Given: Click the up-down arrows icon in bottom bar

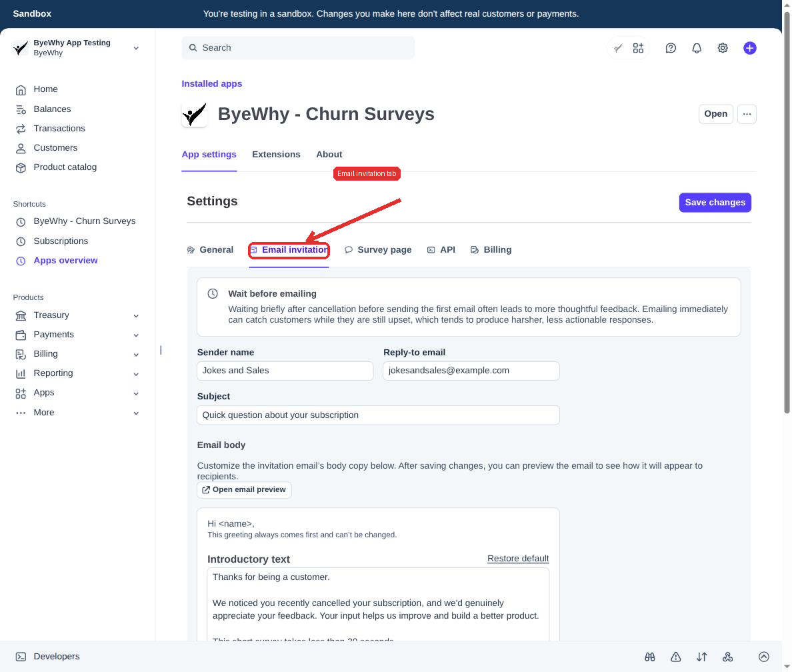Looking at the screenshot, I should pyautogui.click(x=701, y=657).
